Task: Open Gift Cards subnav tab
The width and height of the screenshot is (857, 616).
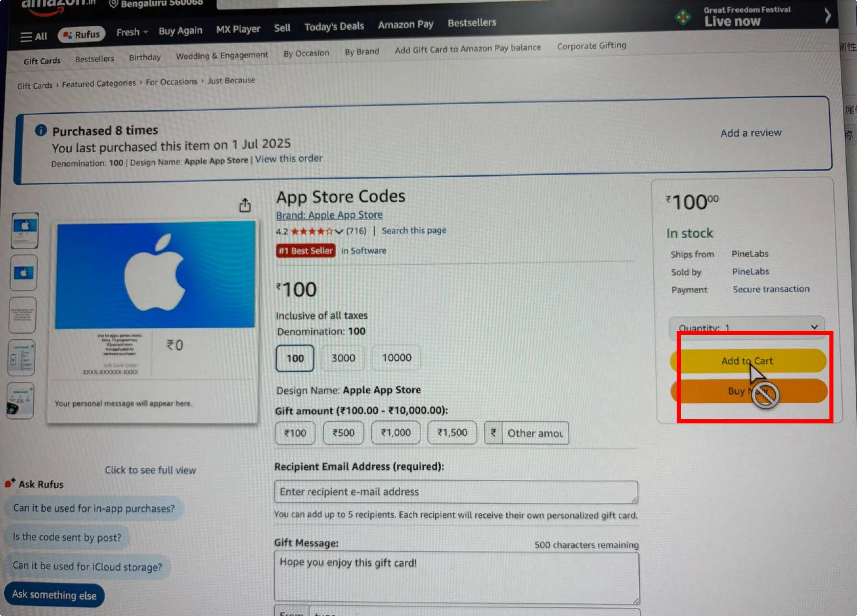Action: pyautogui.click(x=42, y=61)
